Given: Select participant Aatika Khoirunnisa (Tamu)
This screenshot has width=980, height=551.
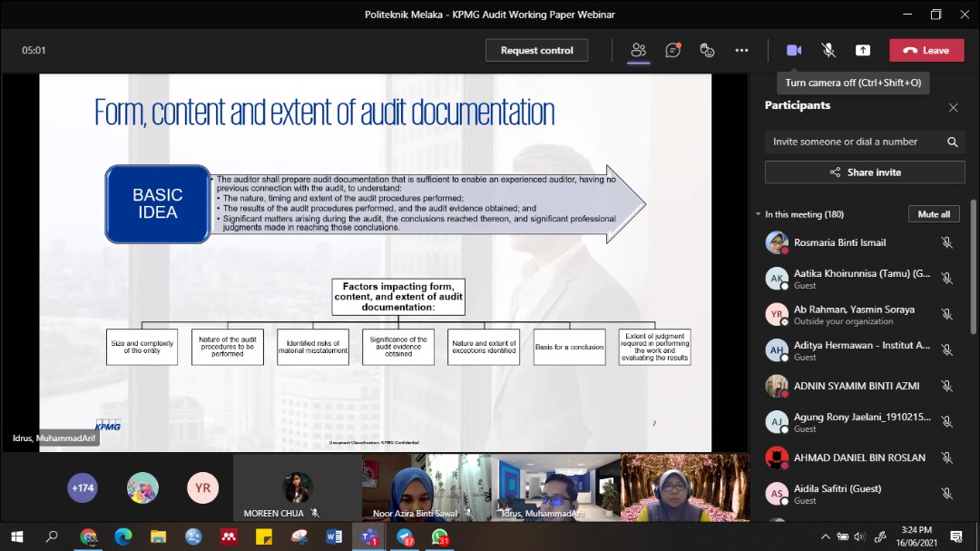Looking at the screenshot, I should [x=861, y=279].
